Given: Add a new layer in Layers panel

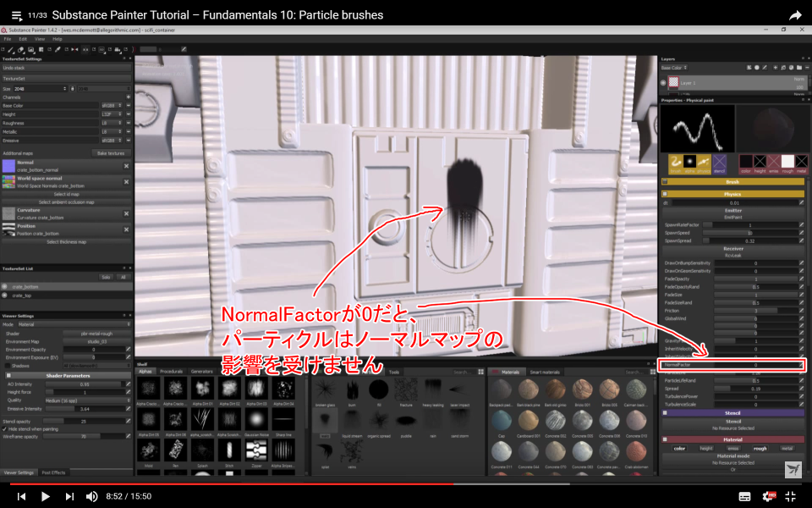Looking at the screenshot, I should pyautogui.click(x=776, y=68).
